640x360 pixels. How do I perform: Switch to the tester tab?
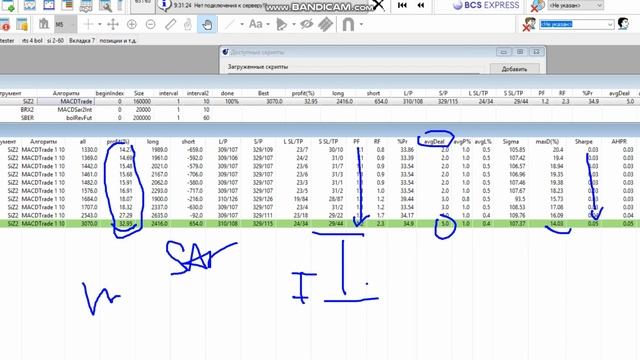pyautogui.click(x=7, y=40)
